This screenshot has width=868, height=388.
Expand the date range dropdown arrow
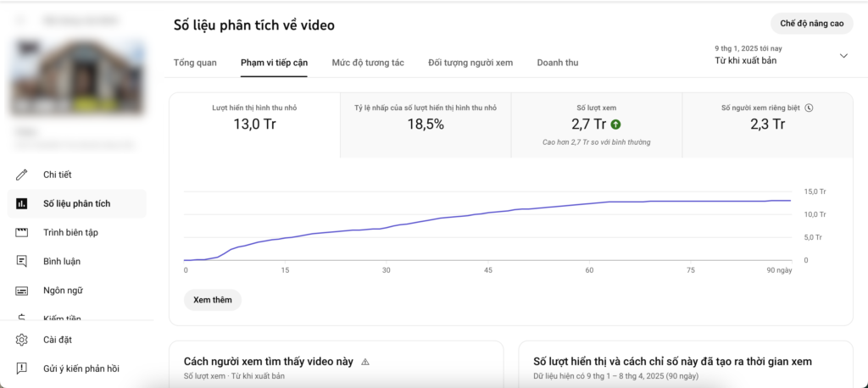click(x=843, y=55)
